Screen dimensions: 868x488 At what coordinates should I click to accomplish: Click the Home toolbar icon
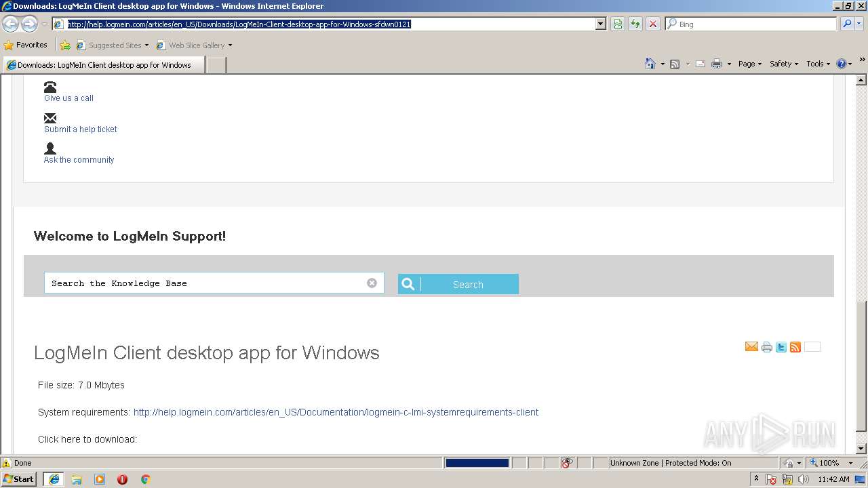(x=650, y=64)
